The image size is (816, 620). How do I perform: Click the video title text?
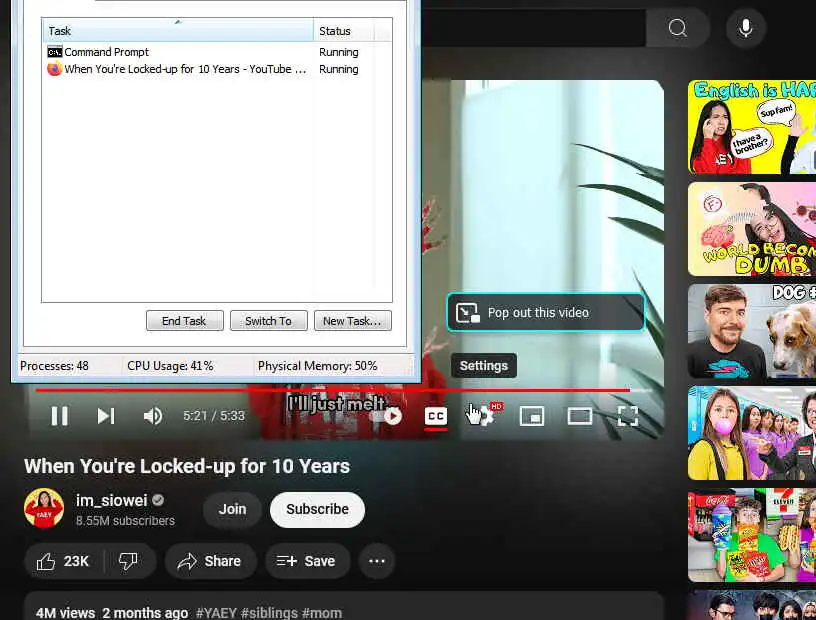click(187, 466)
